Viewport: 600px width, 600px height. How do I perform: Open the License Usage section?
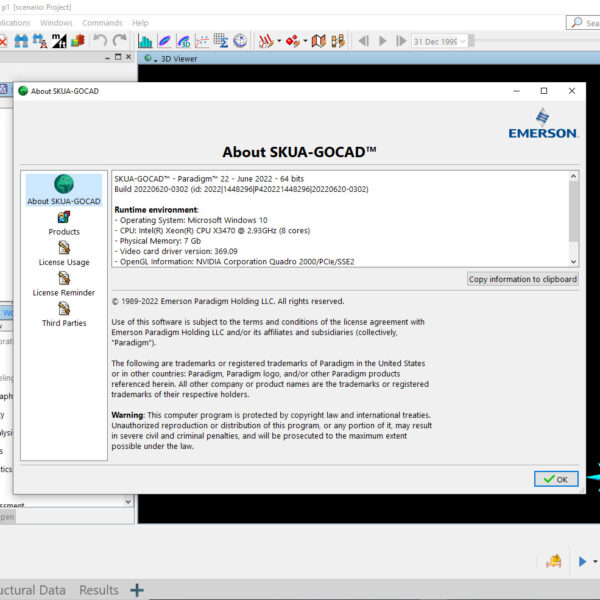click(x=64, y=254)
